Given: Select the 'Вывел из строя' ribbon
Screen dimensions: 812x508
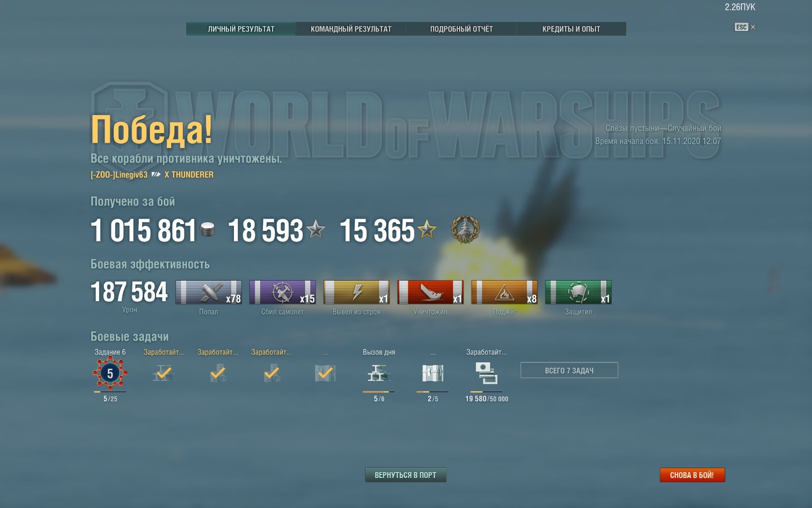Looking at the screenshot, I should click(x=356, y=292).
